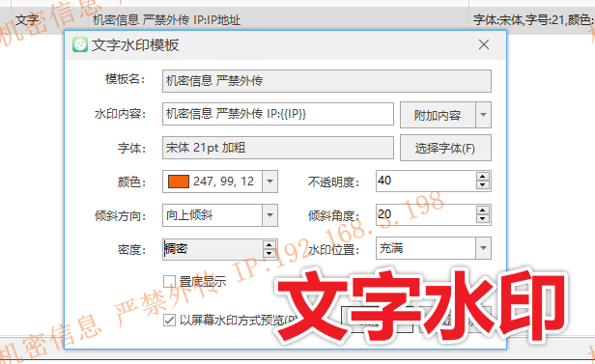Click the orange color swatch

point(179,182)
